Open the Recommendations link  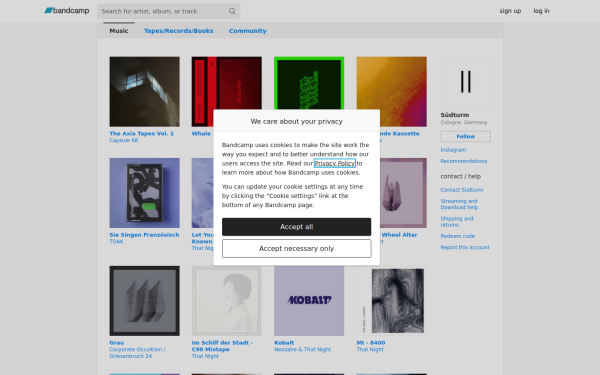[x=463, y=161]
